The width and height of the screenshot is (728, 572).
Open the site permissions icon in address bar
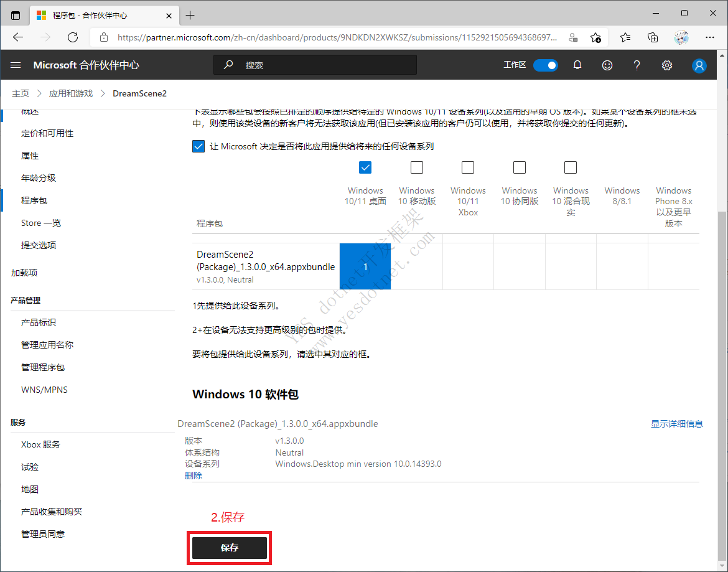pyautogui.click(x=574, y=37)
